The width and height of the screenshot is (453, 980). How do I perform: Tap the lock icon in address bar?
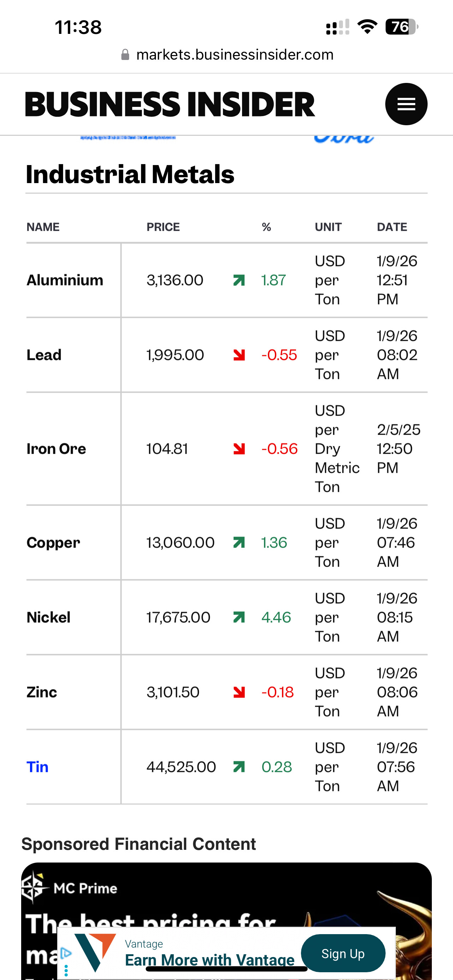point(125,55)
